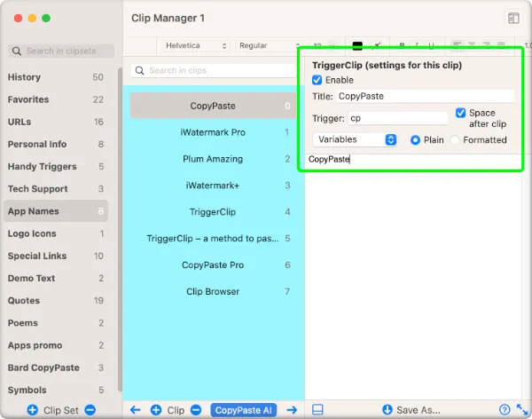Select the Poems clip set
This screenshot has width=532, height=419.
[x=56, y=323]
